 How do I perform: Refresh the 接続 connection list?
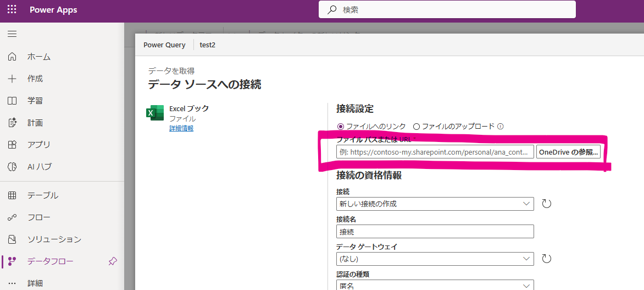point(546,204)
